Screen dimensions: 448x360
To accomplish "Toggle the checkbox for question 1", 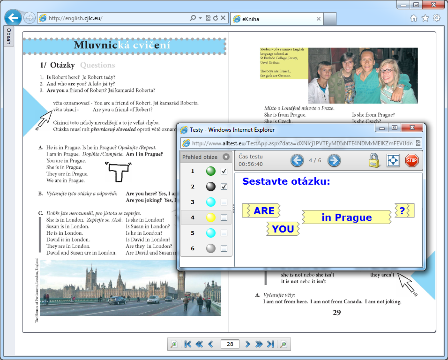I will point(224,171).
